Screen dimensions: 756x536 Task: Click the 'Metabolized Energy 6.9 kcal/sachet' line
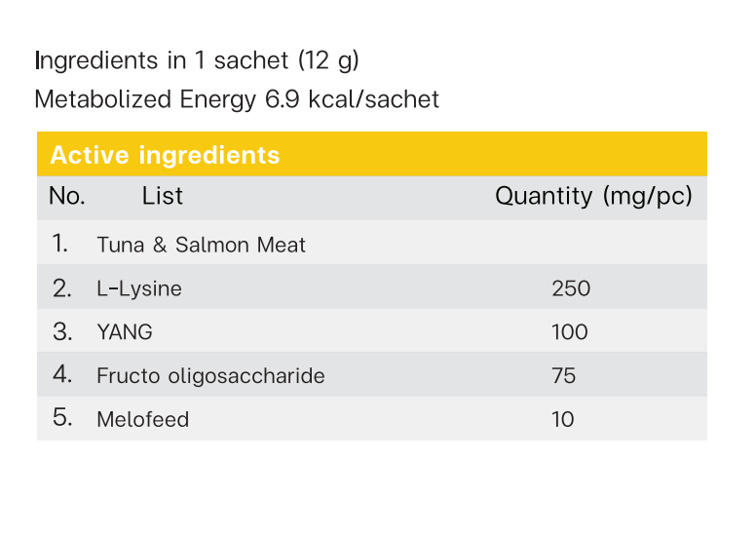(x=237, y=99)
